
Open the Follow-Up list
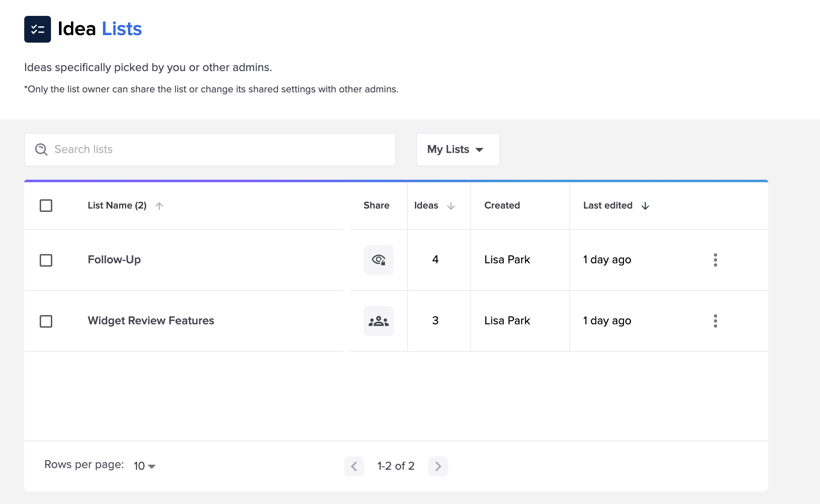pyautogui.click(x=114, y=260)
